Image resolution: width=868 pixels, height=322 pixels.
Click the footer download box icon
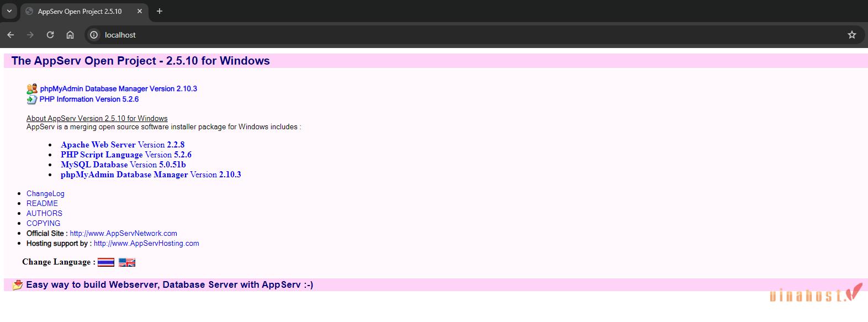point(18,285)
